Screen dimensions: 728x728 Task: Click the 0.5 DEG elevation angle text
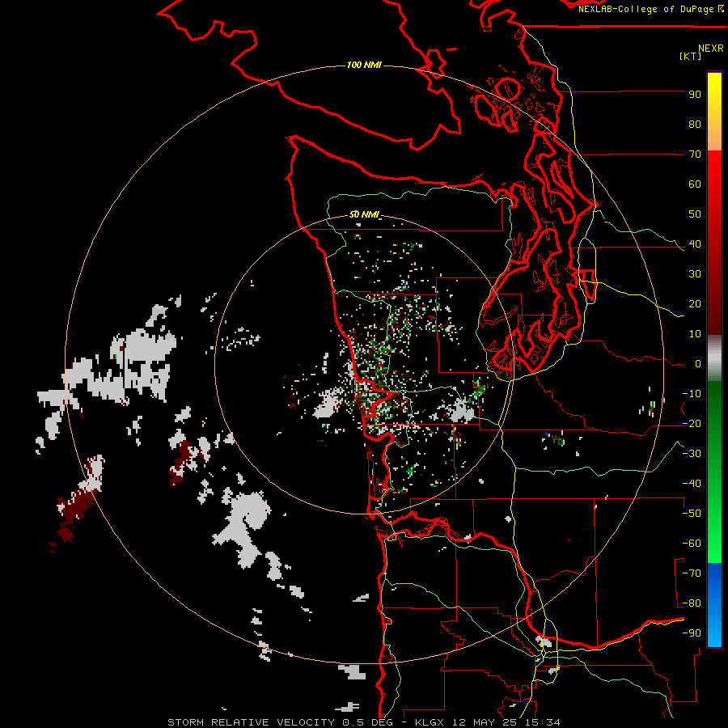[x=367, y=722]
